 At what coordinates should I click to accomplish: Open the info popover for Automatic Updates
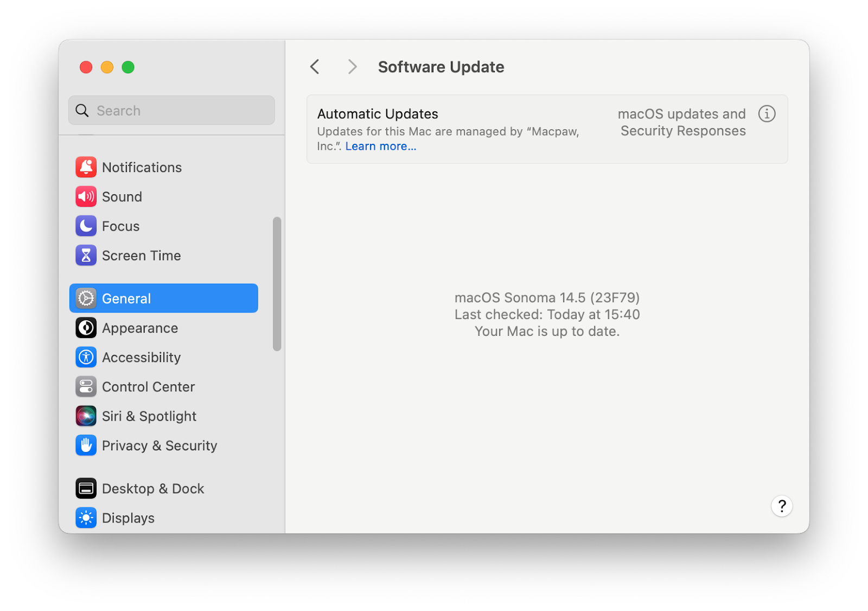[x=767, y=114]
